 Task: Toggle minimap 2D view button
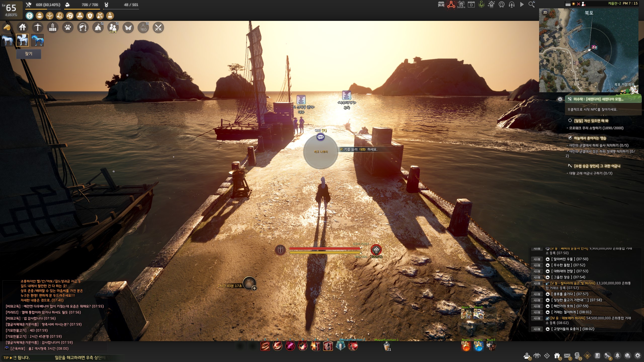pos(545,13)
